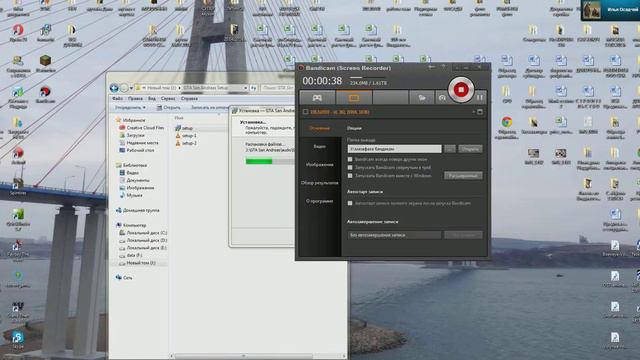Click the Bandicam output folder path field
The height and width of the screenshot is (360, 640).
click(x=394, y=149)
